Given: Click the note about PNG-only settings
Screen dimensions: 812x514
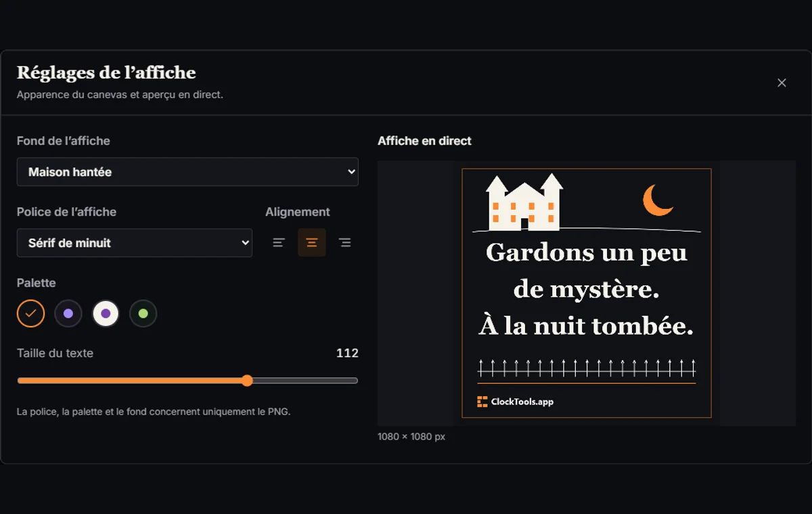Looking at the screenshot, I should (x=154, y=411).
